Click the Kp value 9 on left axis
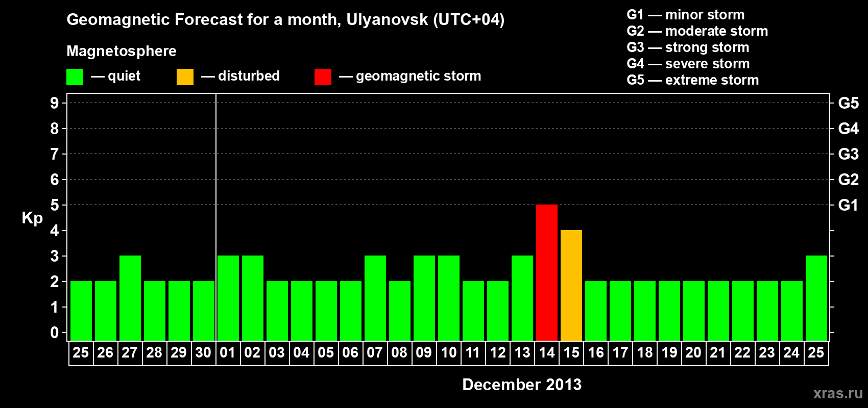 [55, 103]
